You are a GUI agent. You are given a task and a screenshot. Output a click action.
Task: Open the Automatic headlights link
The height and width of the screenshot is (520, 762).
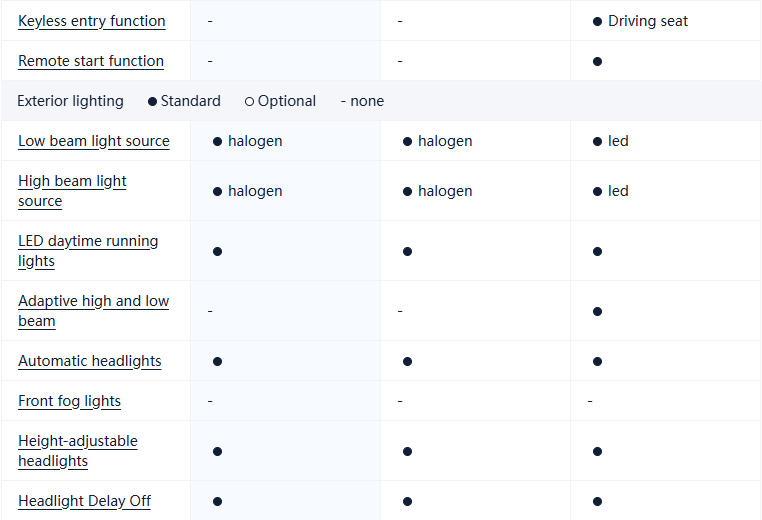[90, 361]
